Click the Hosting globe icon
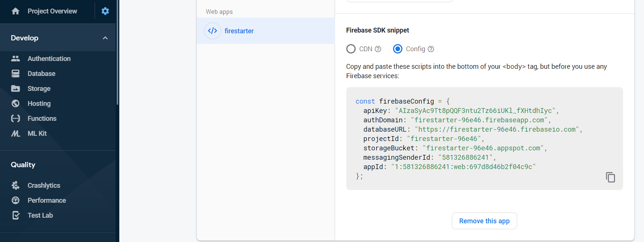 tap(15, 104)
